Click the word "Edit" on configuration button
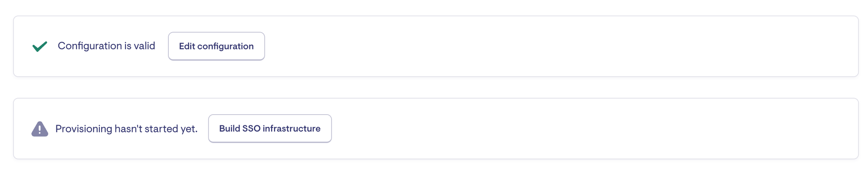 click(x=187, y=46)
